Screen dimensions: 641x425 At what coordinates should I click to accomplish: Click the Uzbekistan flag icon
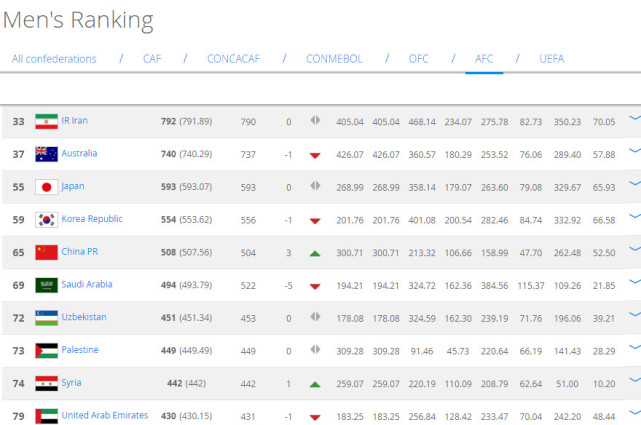coord(46,318)
